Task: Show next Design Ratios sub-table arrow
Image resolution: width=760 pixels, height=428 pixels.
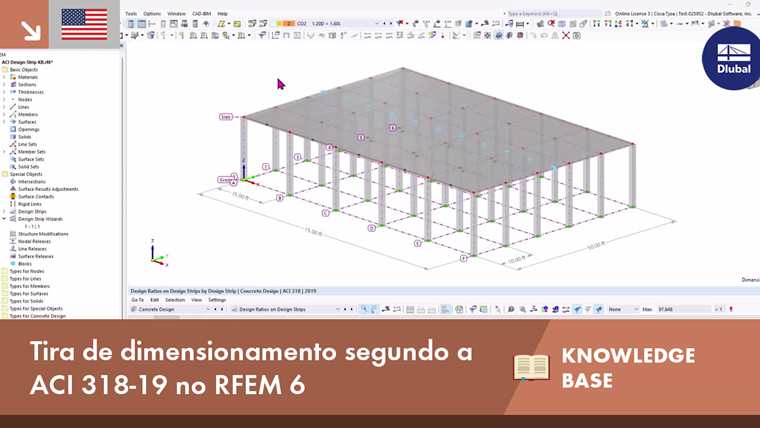Action: pos(352,309)
